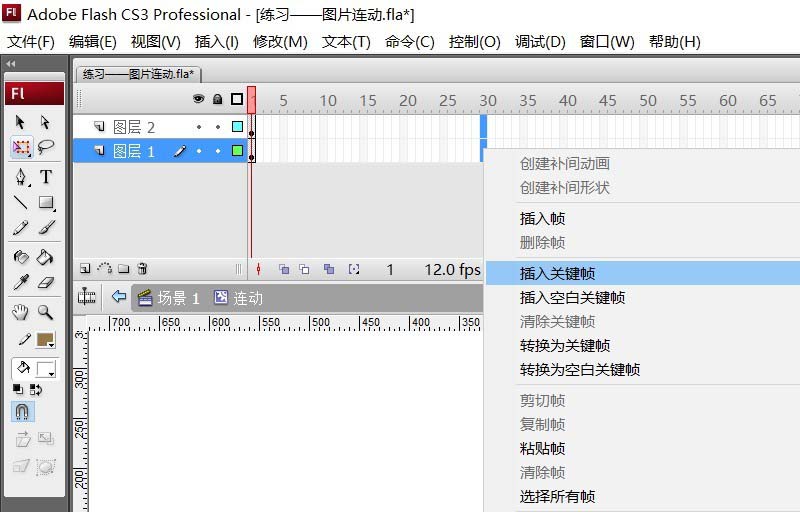Click the 连动 symbol in edit bar

coord(238,297)
